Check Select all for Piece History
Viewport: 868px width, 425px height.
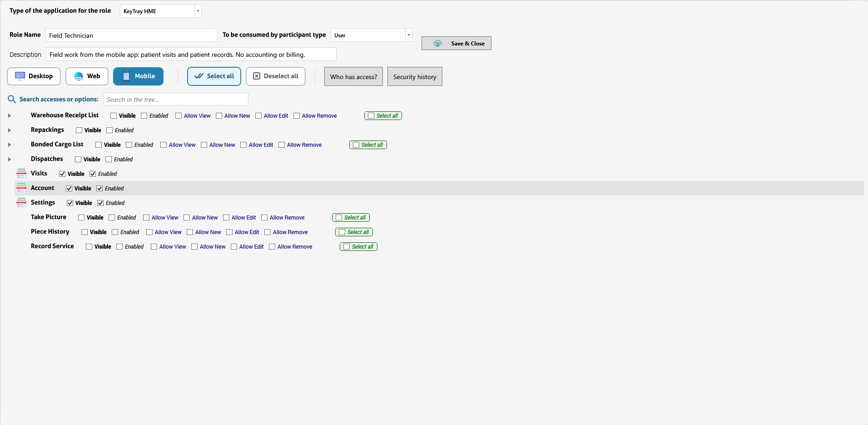342,232
